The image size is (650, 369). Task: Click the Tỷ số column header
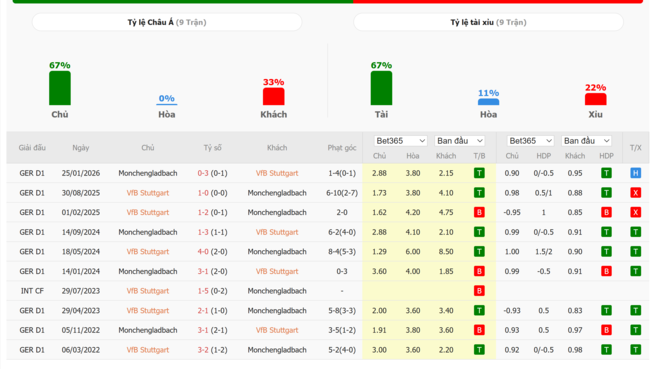click(x=212, y=148)
